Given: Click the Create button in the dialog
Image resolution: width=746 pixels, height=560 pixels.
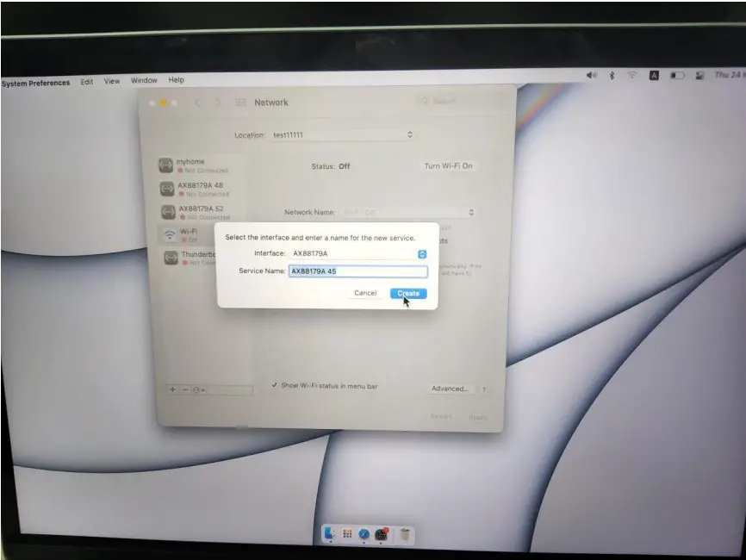Looking at the screenshot, I should point(408,293).
